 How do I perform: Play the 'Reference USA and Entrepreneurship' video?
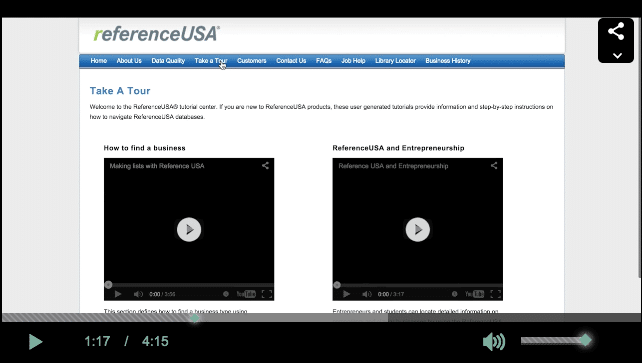pos(418,230)
